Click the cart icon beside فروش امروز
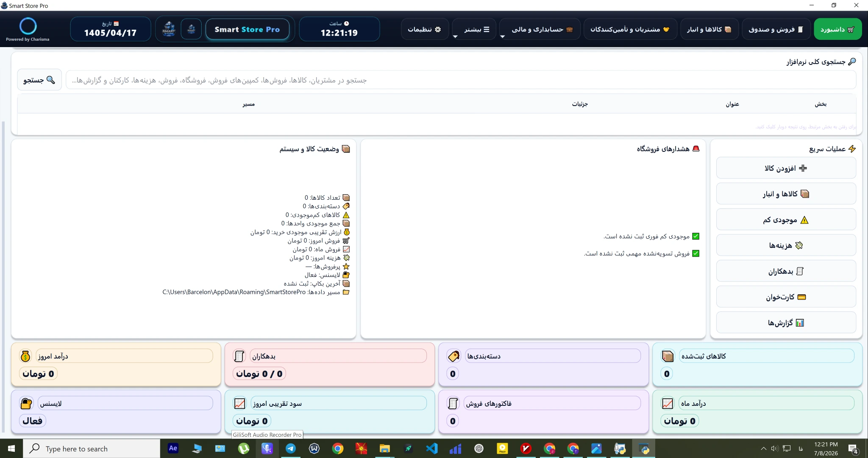868x458 pixels. pyautogui.click(x=346, y=240)
